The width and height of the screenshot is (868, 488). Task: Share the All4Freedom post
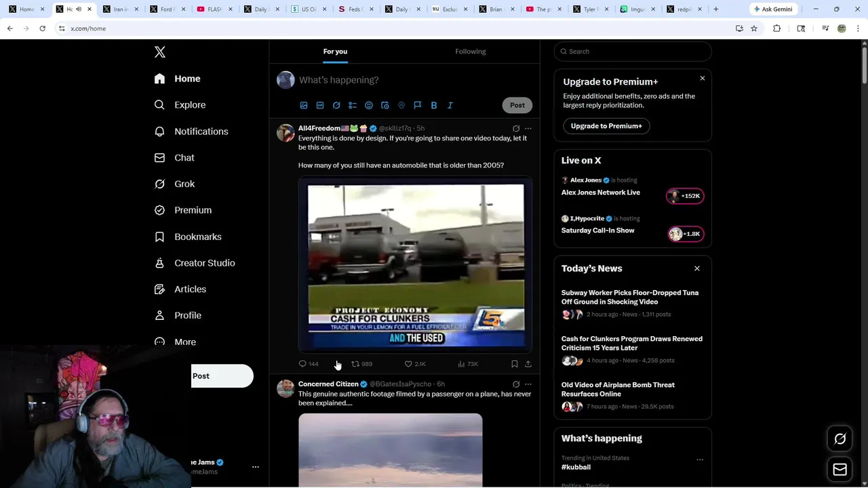point(528,364)
